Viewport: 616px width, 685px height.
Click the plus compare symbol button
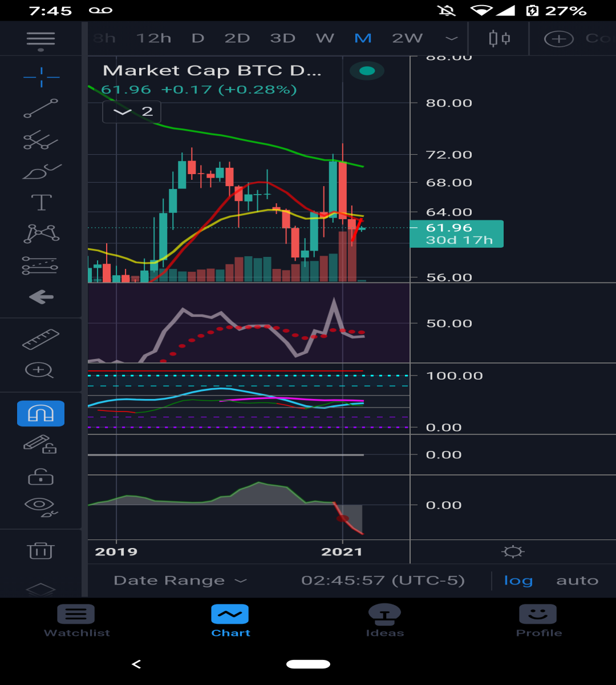click(558, 39)
